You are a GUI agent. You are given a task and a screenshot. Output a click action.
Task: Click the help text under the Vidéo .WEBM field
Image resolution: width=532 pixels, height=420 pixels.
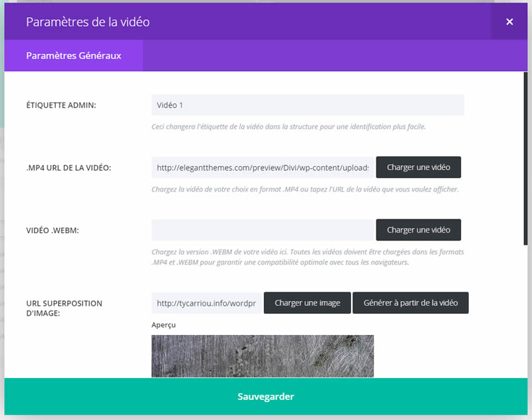[307, 257]
